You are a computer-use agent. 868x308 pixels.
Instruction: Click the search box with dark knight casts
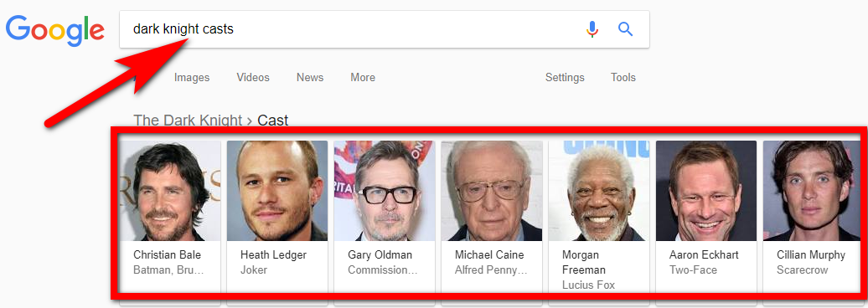click(354, 29)
